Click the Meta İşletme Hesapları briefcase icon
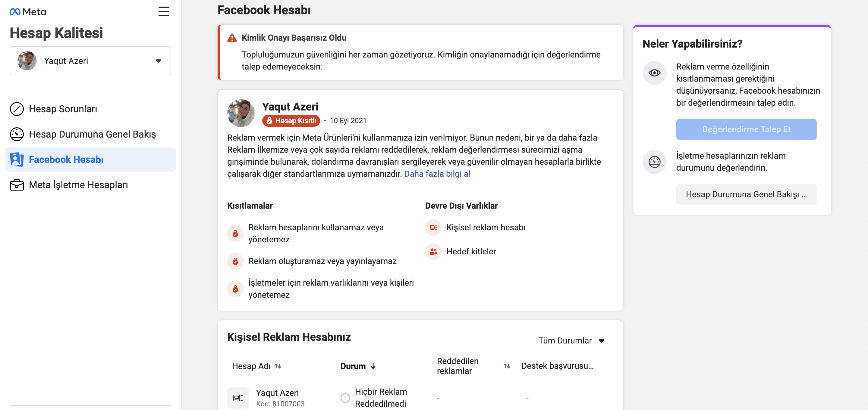This screenshot has height=410, width=868. [x=17, y=185]
